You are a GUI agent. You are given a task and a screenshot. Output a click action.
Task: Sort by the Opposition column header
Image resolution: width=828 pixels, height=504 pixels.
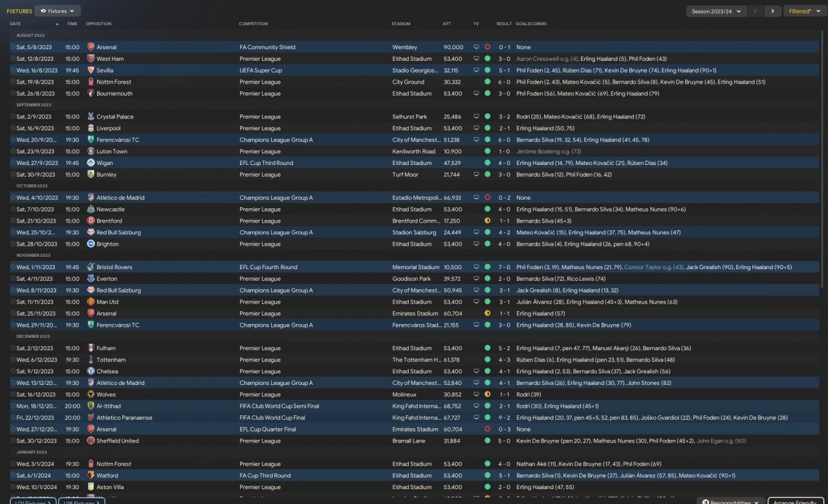(x=98, y=24)
